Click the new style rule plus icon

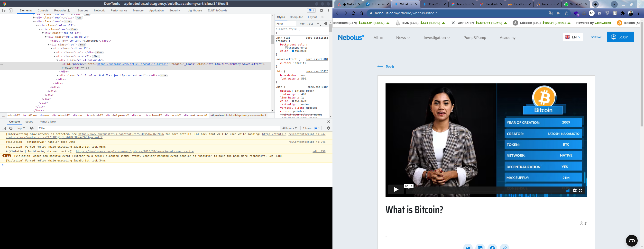click(318, 24)
